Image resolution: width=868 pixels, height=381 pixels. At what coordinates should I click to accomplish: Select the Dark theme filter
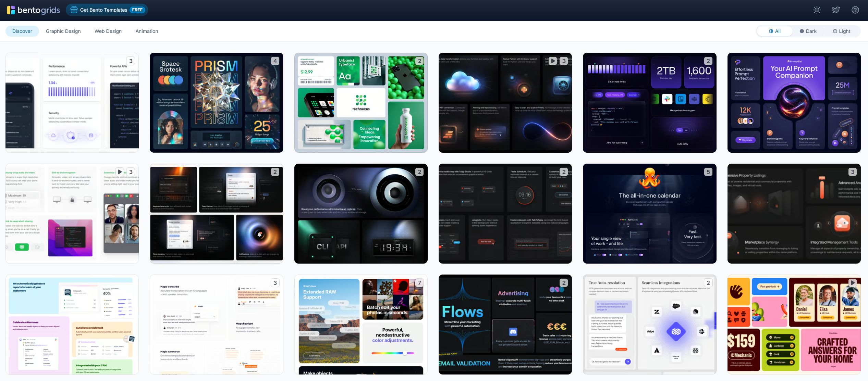pyautogui.click(x=808, y=31)
